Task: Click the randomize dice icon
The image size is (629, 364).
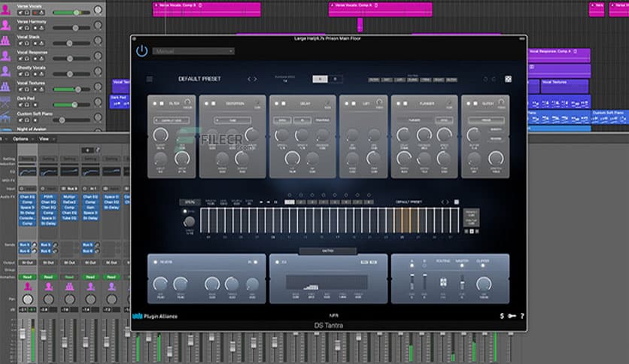Action: [x=509, y=79]
